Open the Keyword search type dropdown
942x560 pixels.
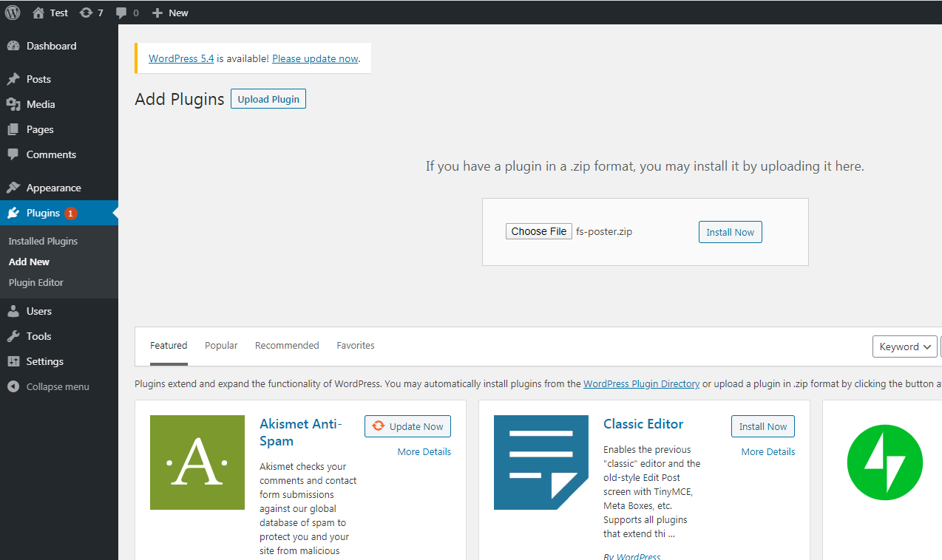(x=905, y=346)
